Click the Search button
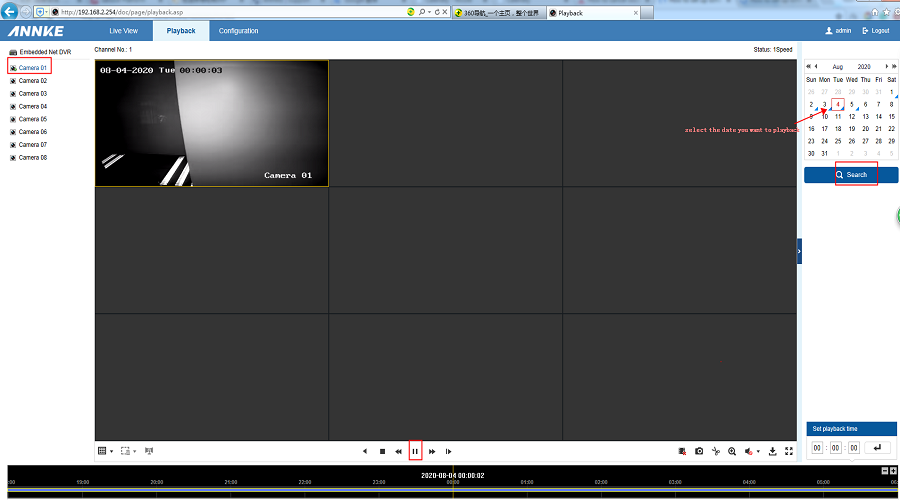Viewport: 900px width, 500px height. tap(851, 175)
